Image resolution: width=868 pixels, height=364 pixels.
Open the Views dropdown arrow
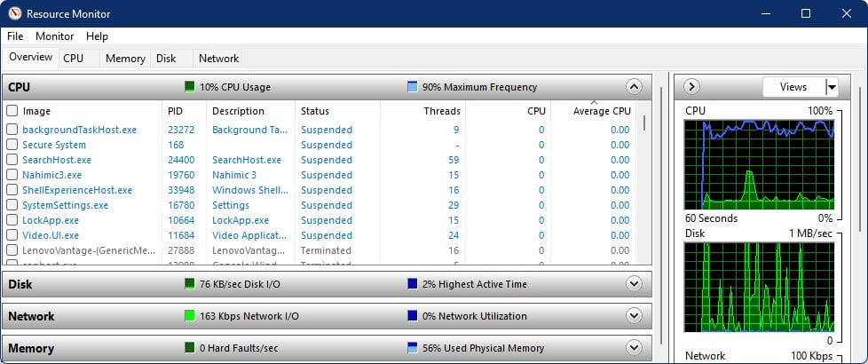click(831, 87)
